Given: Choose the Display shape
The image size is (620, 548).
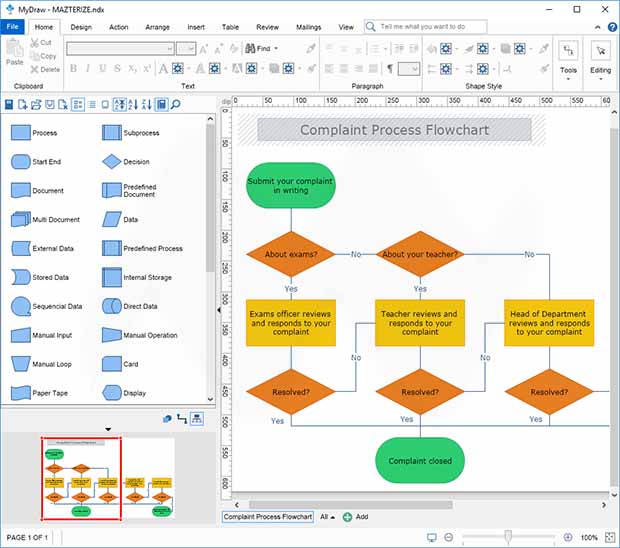Looking at the screenshot, I should coord(124,393).
